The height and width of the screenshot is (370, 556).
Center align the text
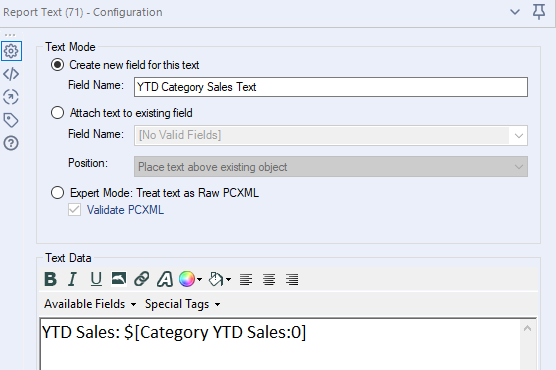269,280
